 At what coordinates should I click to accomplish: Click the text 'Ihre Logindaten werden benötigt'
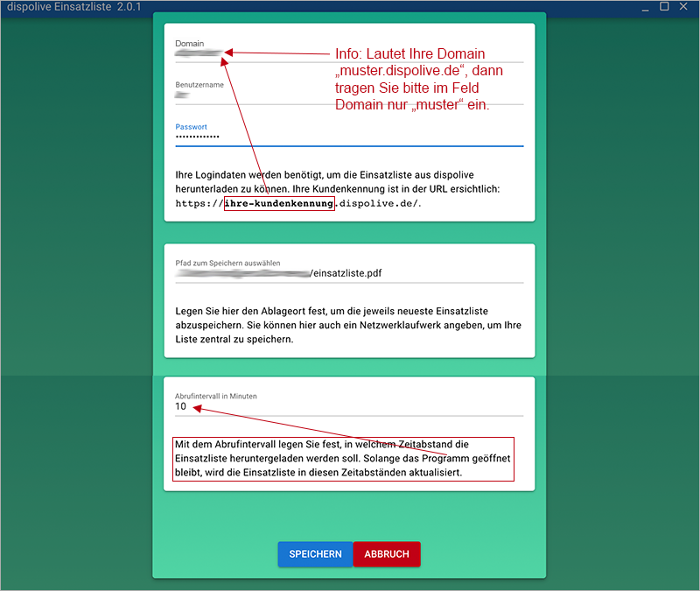tap(248, 174)
